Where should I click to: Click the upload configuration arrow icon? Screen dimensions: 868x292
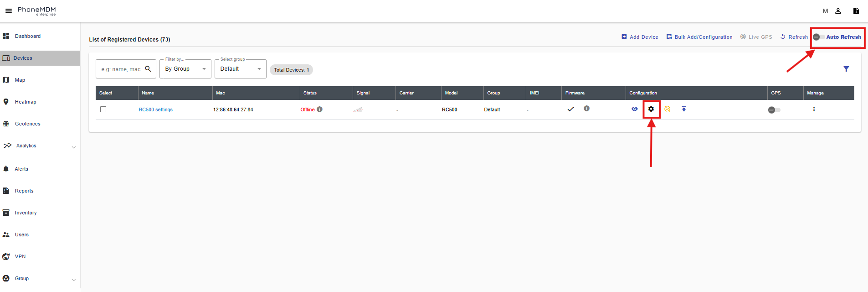pos(683,109)
